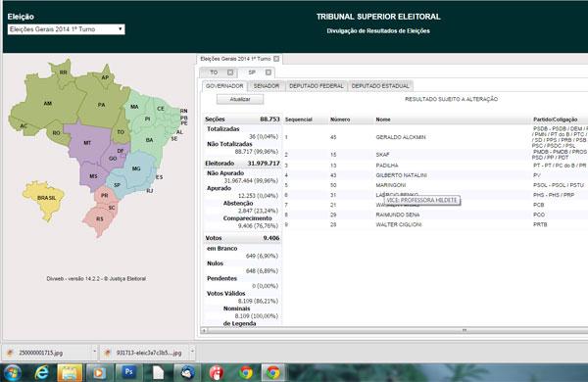Expand options arrow for 931713-eleic download
This screenshot has width=588, height=382.
coord(192,352)
